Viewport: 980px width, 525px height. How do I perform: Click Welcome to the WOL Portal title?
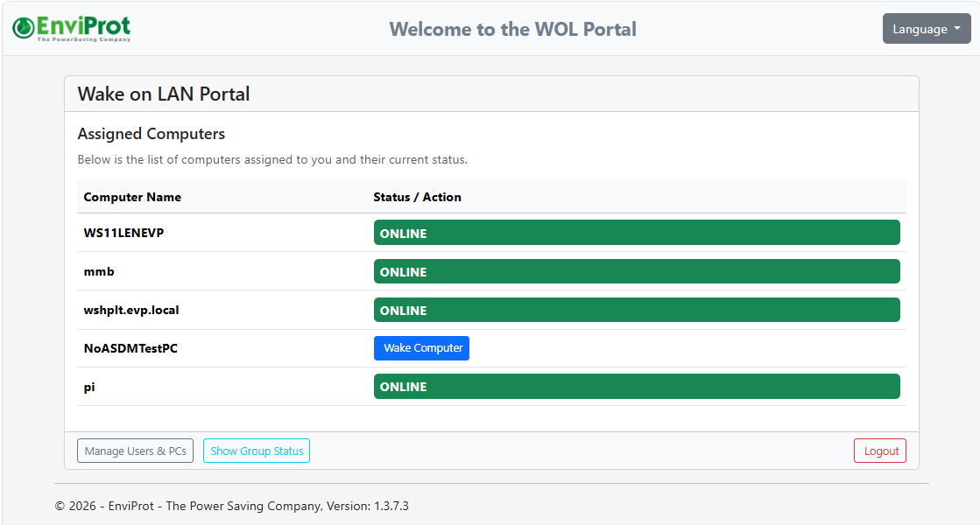(x=512, y=29)
